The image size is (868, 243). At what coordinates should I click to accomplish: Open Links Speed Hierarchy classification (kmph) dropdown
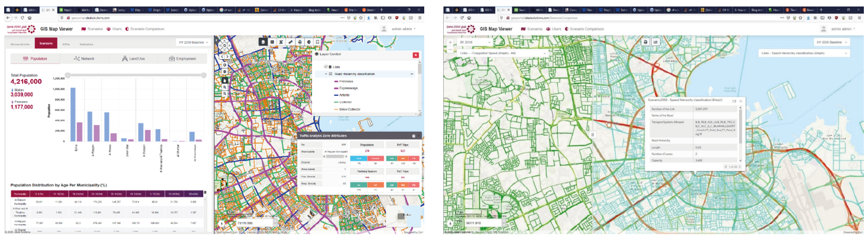pyautogui.click(x=804, y=53)
